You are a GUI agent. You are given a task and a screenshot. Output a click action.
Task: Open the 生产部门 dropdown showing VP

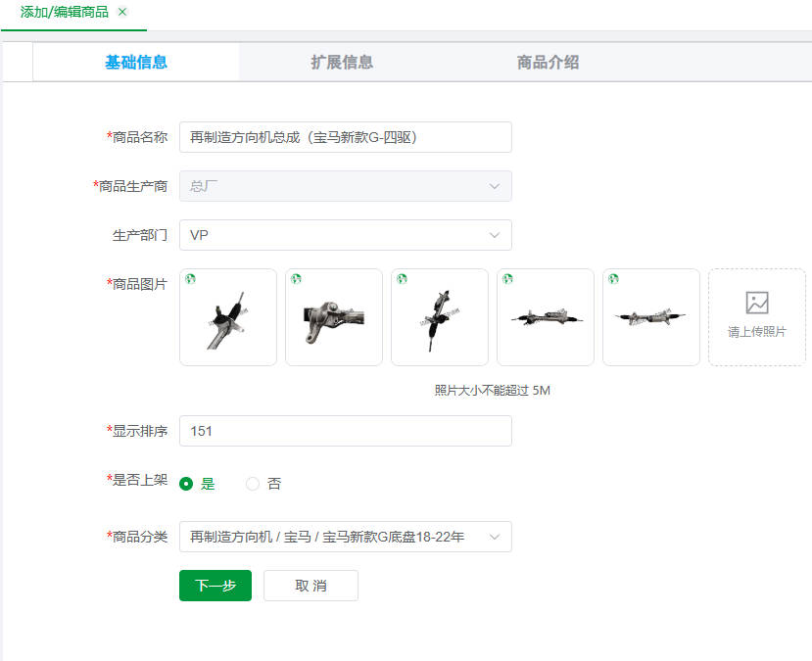pyautogui.click(x=345, y=235)
